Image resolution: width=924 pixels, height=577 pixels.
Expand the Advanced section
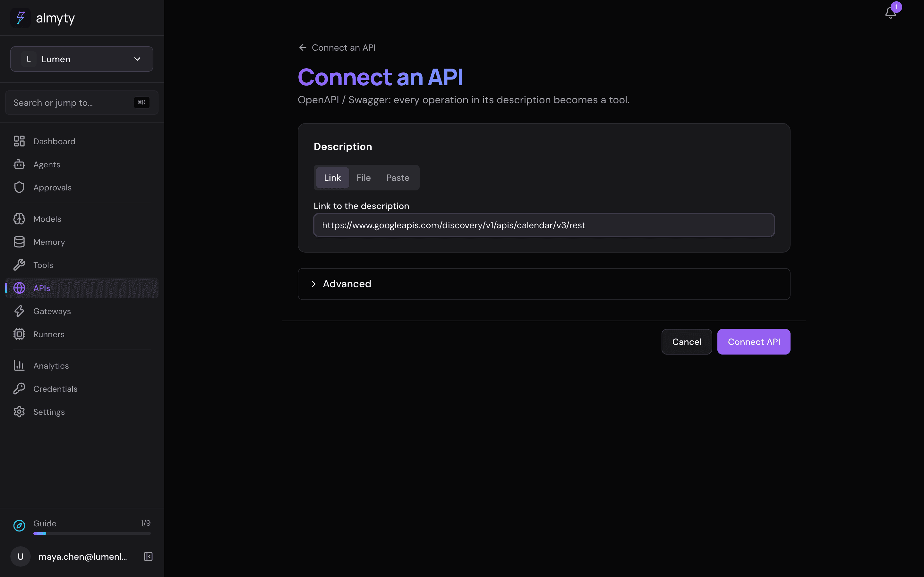(x=544, y=284)
